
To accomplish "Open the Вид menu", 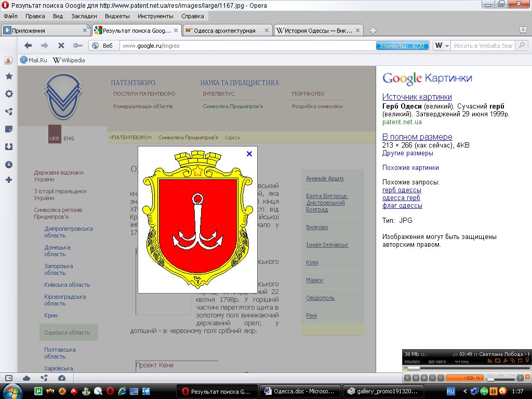I will [58, 16].
